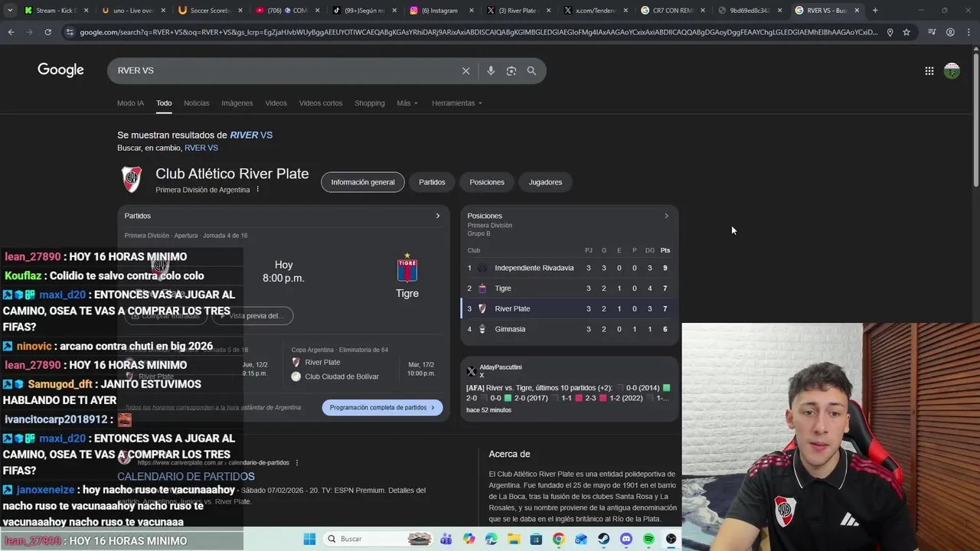Switch to Imágenes results tab

click(237, 103)
